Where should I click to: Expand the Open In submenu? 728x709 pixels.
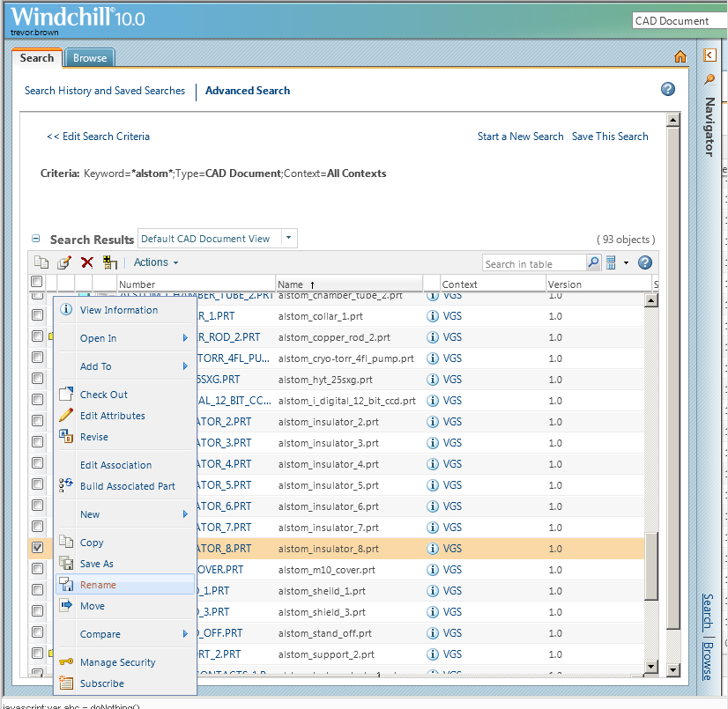click(185, 338)
